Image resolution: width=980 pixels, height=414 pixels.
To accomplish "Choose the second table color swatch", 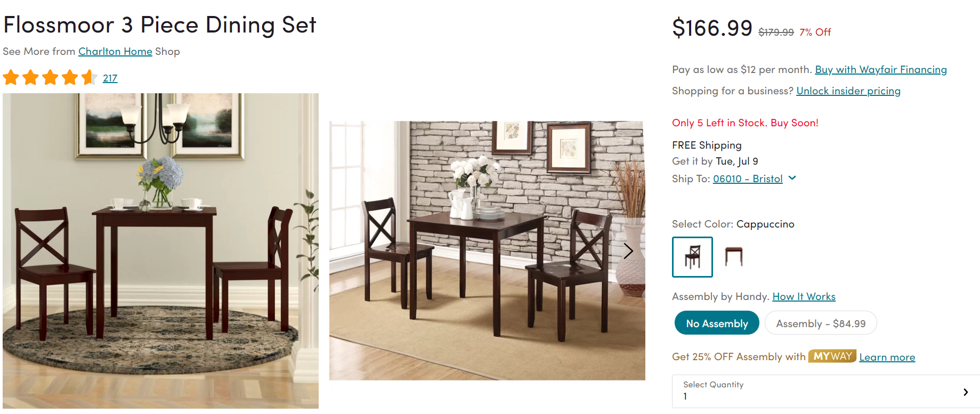I will [x=734, y=257].
